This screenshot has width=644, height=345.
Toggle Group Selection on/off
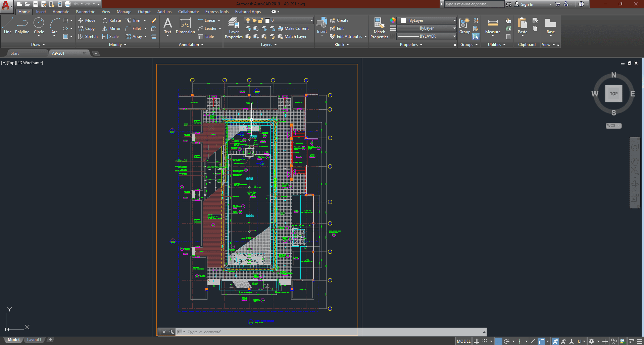pos(476,37)
